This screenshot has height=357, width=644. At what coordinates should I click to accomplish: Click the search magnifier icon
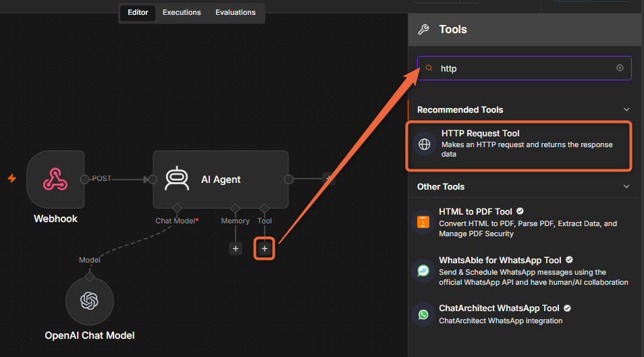tap(429, 68)
